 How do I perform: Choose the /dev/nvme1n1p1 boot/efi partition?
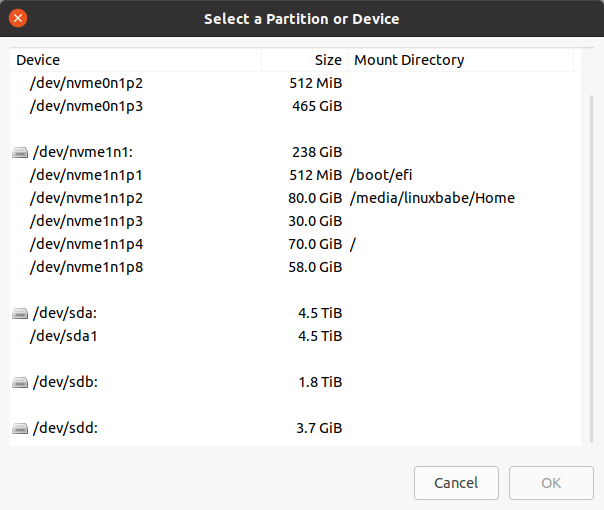[87, 175]
